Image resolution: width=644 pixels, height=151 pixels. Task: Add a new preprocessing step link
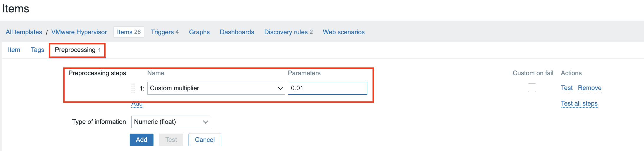(137, 104)
